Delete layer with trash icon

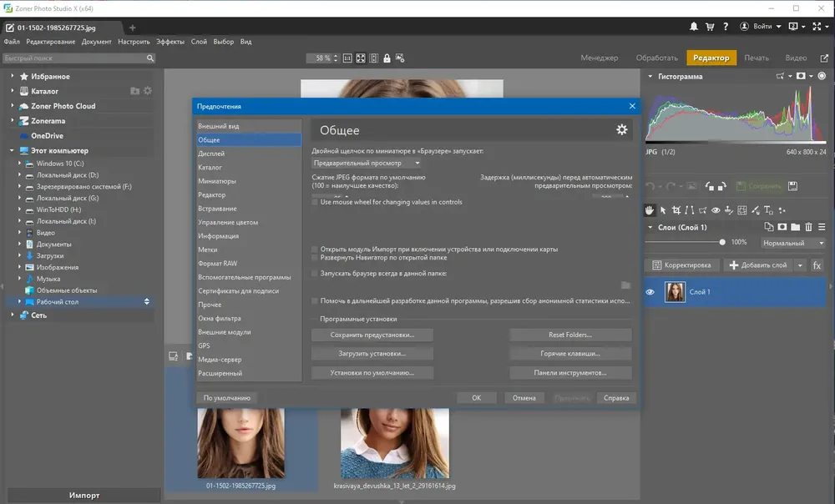tap(808, 227)
